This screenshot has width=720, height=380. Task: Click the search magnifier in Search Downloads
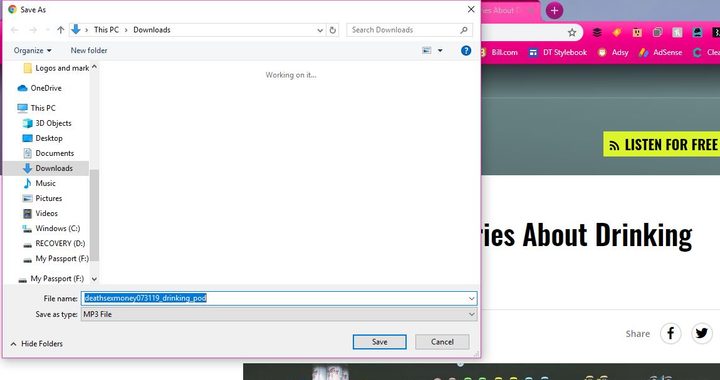coord(464,30)
